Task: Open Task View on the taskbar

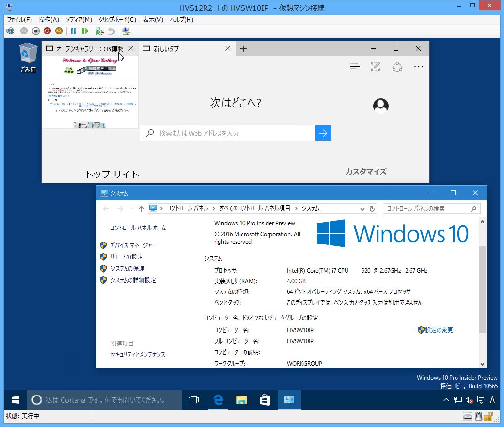Action: click(x=194, y=400)
